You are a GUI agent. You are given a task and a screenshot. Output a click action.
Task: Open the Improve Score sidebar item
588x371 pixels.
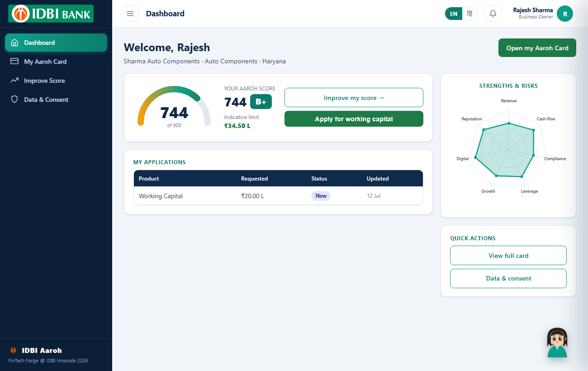click(x=56, y=81)
